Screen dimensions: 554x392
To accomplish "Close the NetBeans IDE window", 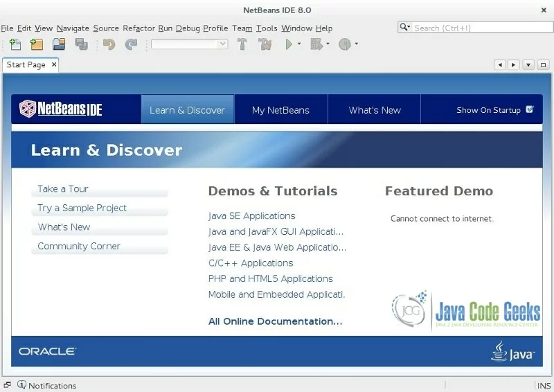I will click(544, 10).
